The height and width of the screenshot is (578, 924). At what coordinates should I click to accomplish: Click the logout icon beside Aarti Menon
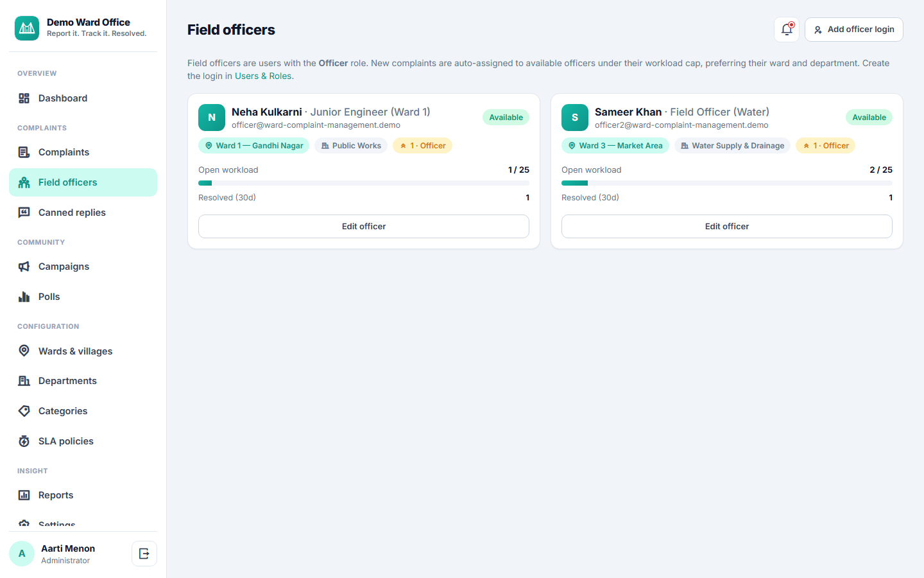(x=144, y=554)
